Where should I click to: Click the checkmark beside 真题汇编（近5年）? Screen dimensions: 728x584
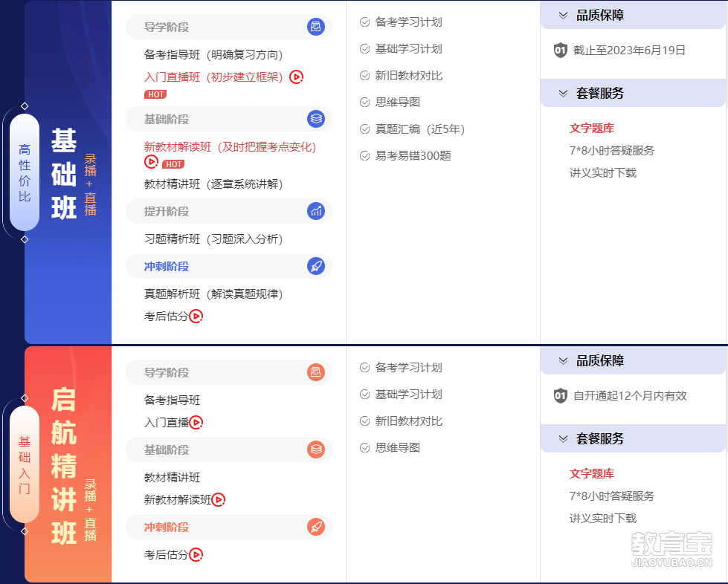(364, 129)
